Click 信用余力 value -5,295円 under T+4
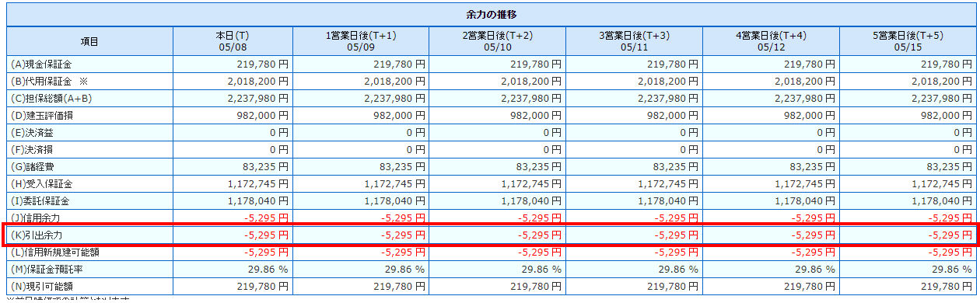This screenshot has height=303, width=980. click(x=814, y=218)
